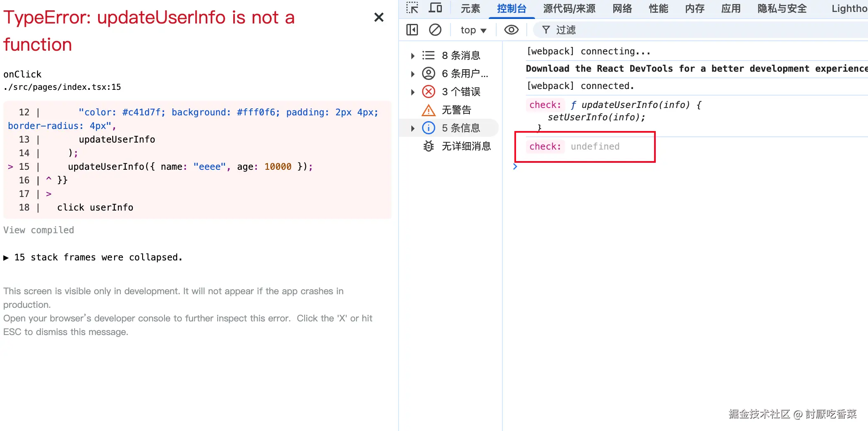This screenshot has height=431, width=868.
Task: Select the warning triangle icon
Action: [429, 110]
